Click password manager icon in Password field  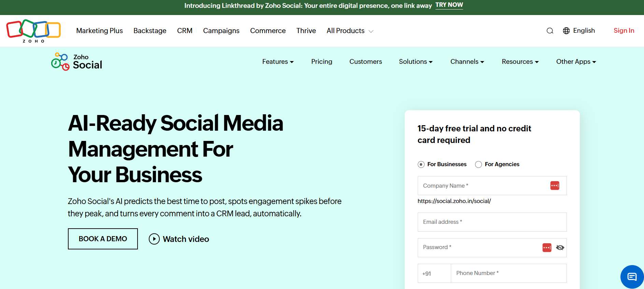click(x=547, y=248)
